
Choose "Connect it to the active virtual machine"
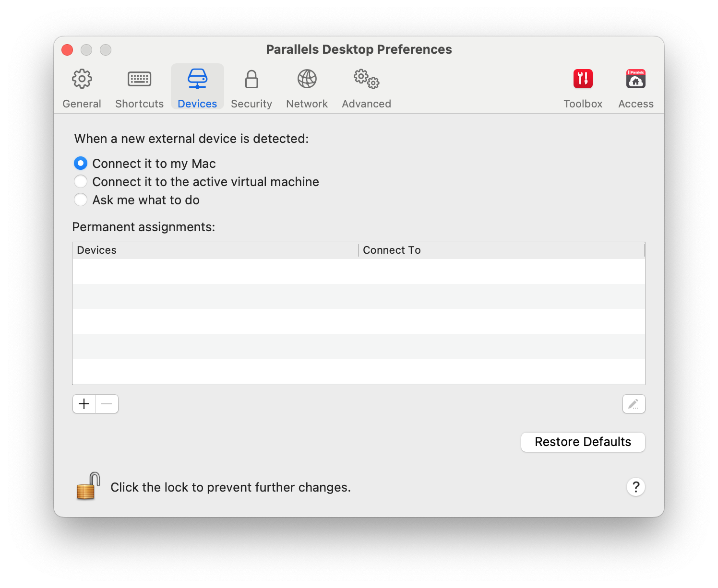click(81, 182)
